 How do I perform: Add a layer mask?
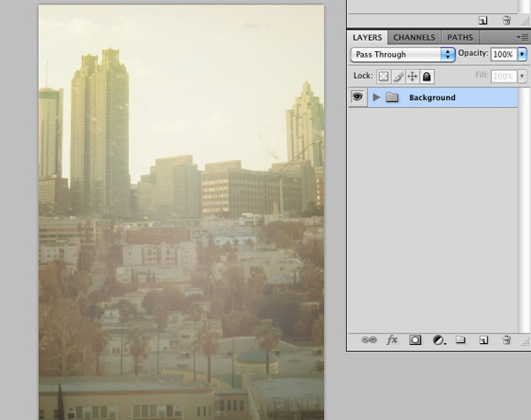(415, 340)
